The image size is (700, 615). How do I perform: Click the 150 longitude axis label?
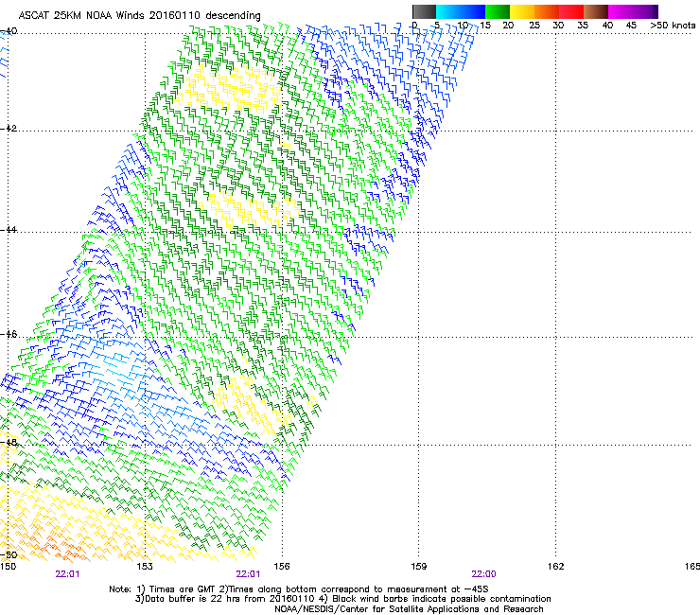(8, 567)
